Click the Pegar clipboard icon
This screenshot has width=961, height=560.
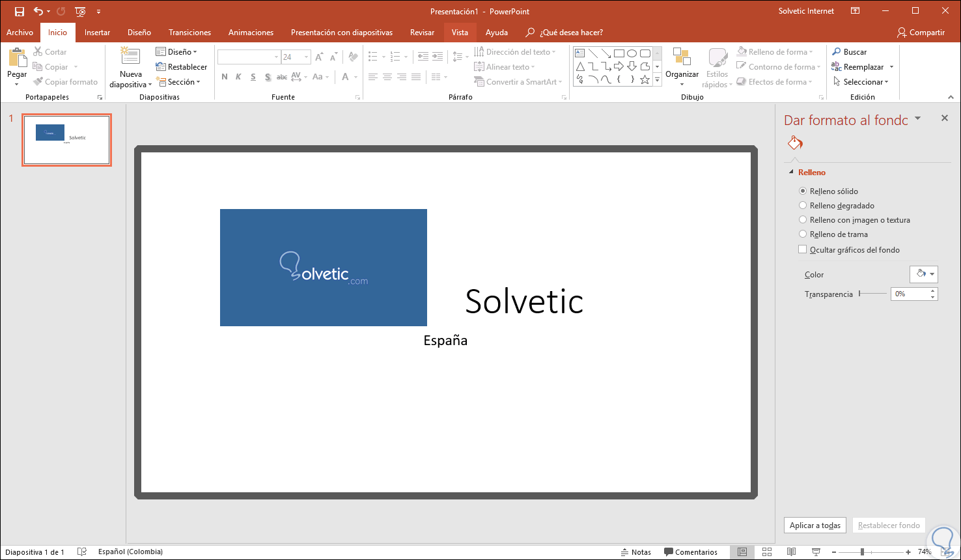(x=17, y=59)
